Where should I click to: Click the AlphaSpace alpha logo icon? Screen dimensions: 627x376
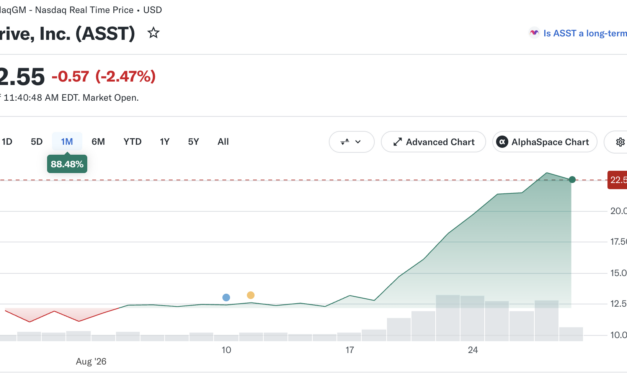pyautogui.click(x=502, y=142)
